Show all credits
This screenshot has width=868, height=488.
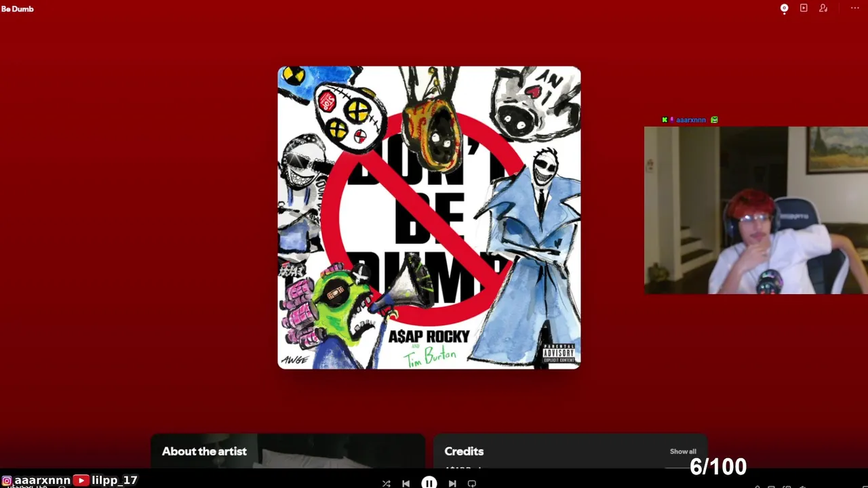click(683, 451)
